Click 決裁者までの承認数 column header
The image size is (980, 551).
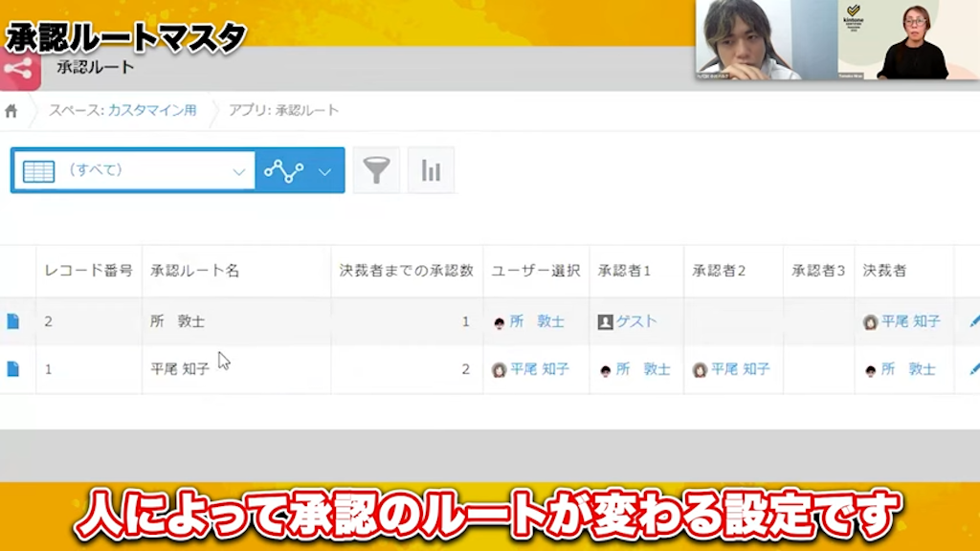click(406, 271)
